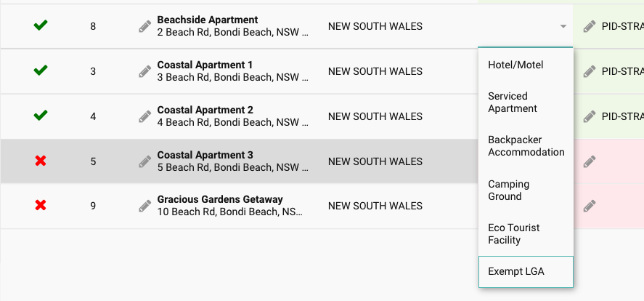This screenshot has height=301, width=644.
Task: Select Exempt LGA option
Action: pyautogui.click(x=515, y=272)
